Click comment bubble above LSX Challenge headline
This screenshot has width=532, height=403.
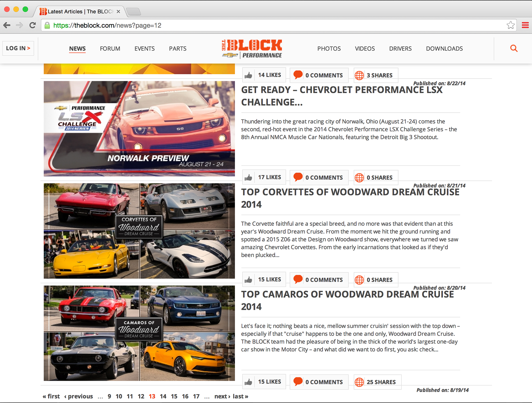click(298, 75)
